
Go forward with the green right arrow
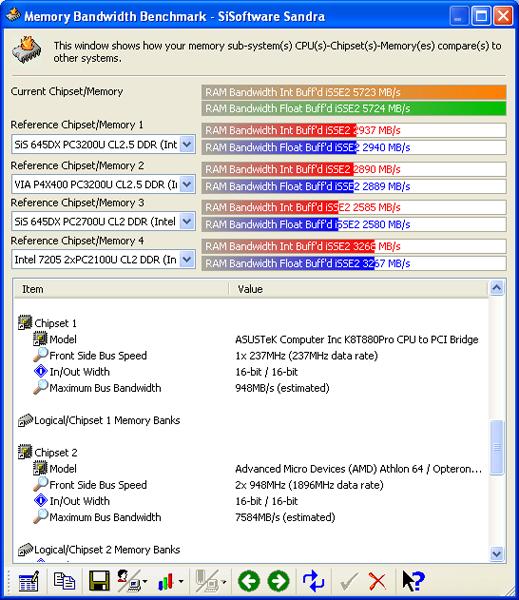click(278, 581)
